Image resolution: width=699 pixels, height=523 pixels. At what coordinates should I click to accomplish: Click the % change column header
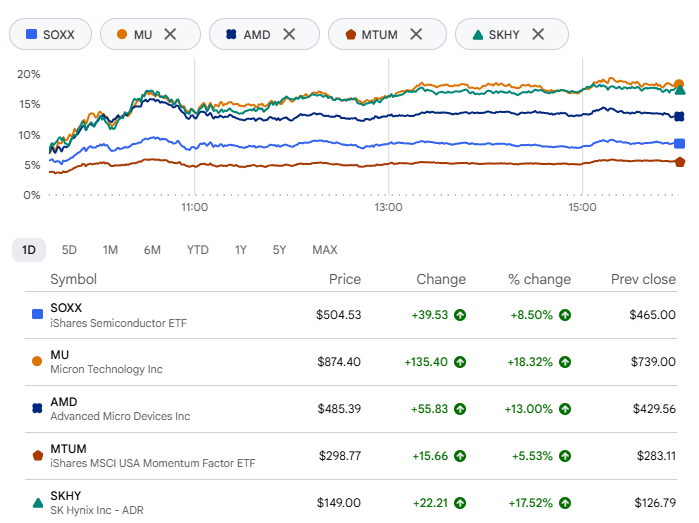[x=539, y=279]
